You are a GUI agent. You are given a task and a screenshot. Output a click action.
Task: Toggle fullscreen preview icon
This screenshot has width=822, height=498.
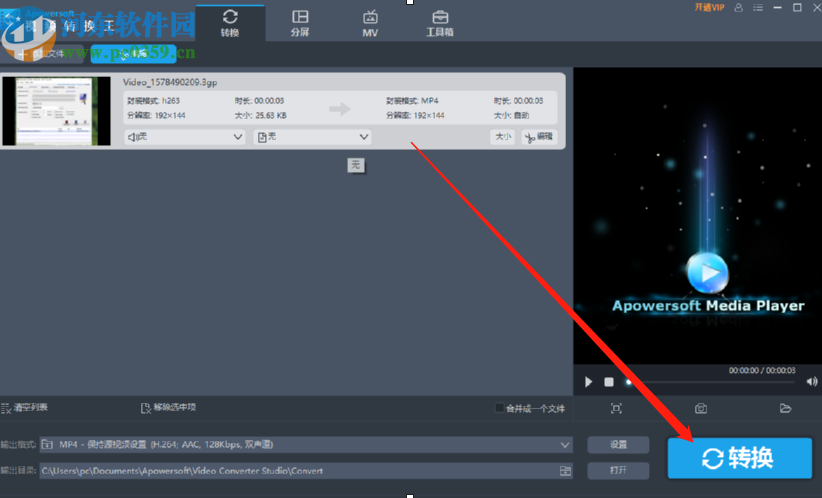pos(616,408)
